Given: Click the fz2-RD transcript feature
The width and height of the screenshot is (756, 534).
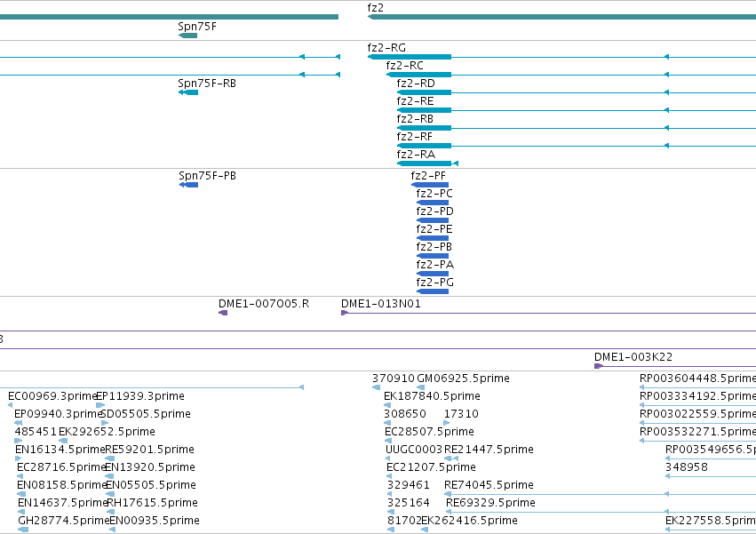Looking at the screenshot, I should (x=577, y=92).
